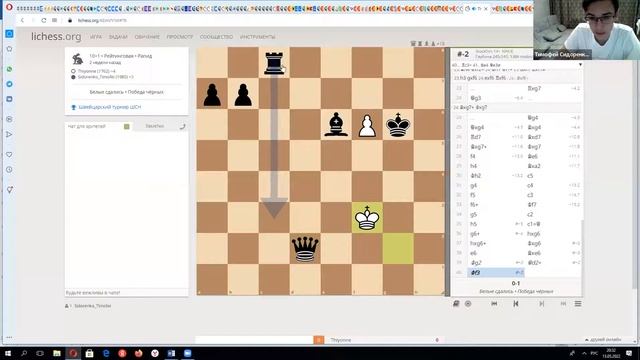Click the black king on g6
This screenshot has height=360, width=640.
click(398, 124)
